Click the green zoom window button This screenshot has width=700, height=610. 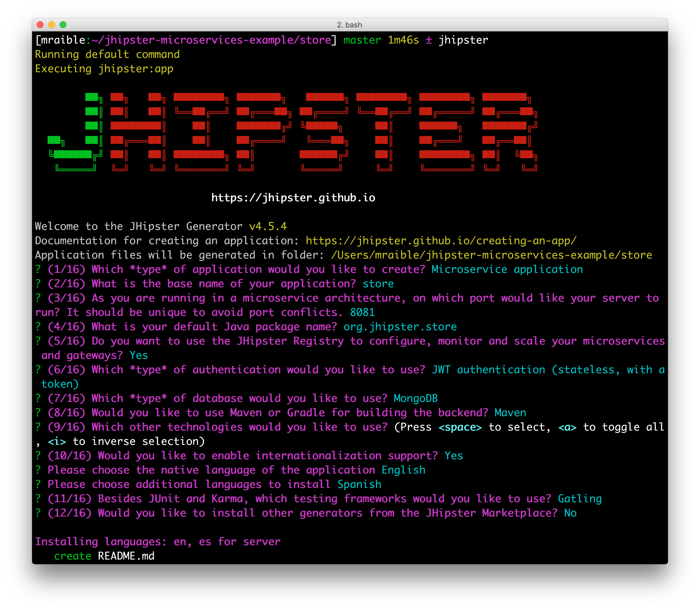pyautogui.click(x=63, y=25)
